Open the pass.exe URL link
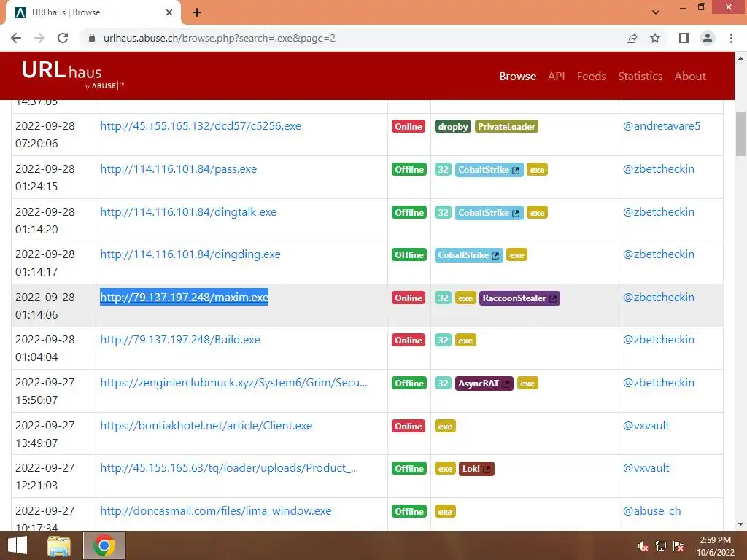This screenshot has height=560, width=747. pyautogui.click(x=178, y=168)
